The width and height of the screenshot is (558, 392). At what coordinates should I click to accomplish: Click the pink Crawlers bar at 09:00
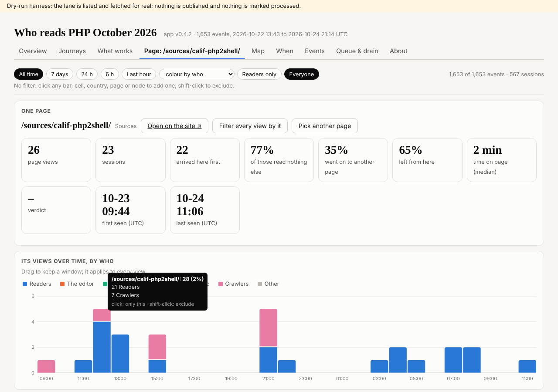click(x=46, y=366)
